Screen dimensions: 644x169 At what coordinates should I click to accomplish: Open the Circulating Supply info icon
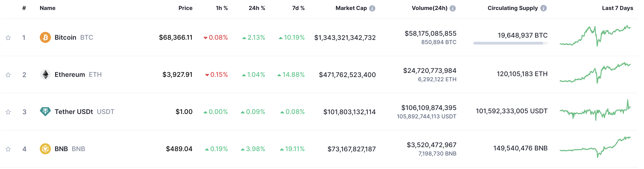tap(543, 8)
